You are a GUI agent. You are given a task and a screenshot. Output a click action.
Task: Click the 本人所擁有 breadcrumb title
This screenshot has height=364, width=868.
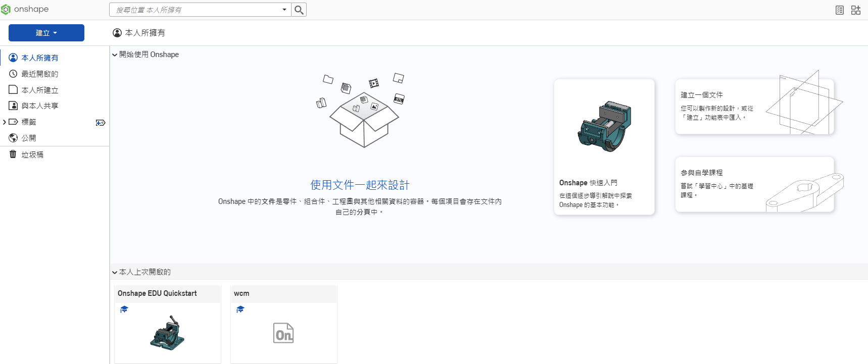click(145, 33)
